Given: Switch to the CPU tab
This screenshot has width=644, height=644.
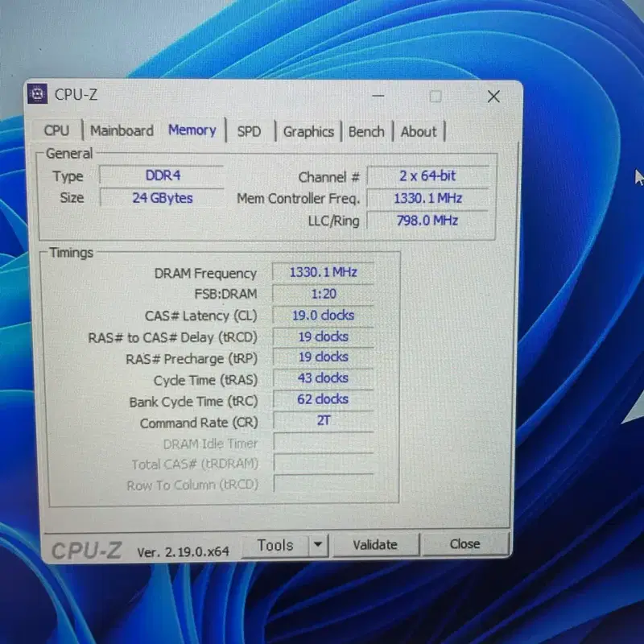Looking at the screenshot, I should [56, 130].
